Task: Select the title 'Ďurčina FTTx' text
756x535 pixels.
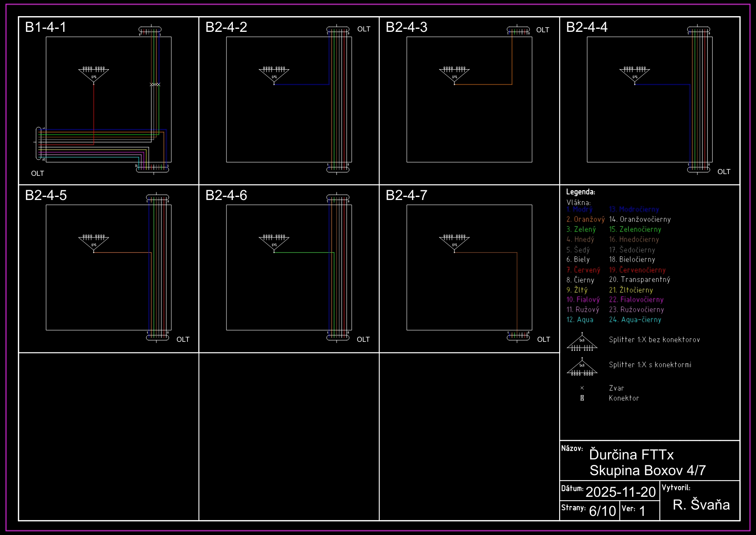Action: (631, 455)
